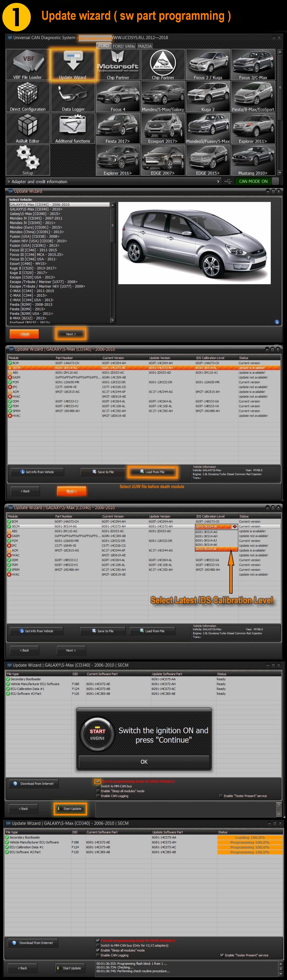The image size is (287, 980).
Task: Open Direct Configuration cube icon
Action: 28,96
